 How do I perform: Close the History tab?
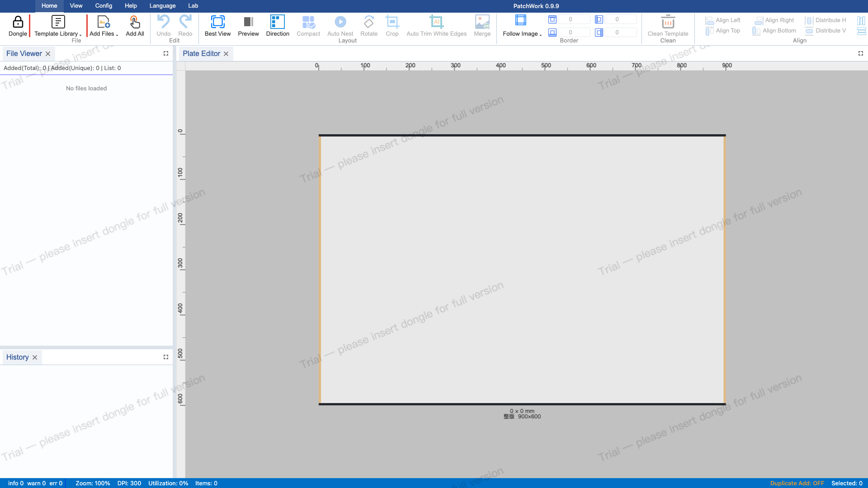(x=35, y=357)
